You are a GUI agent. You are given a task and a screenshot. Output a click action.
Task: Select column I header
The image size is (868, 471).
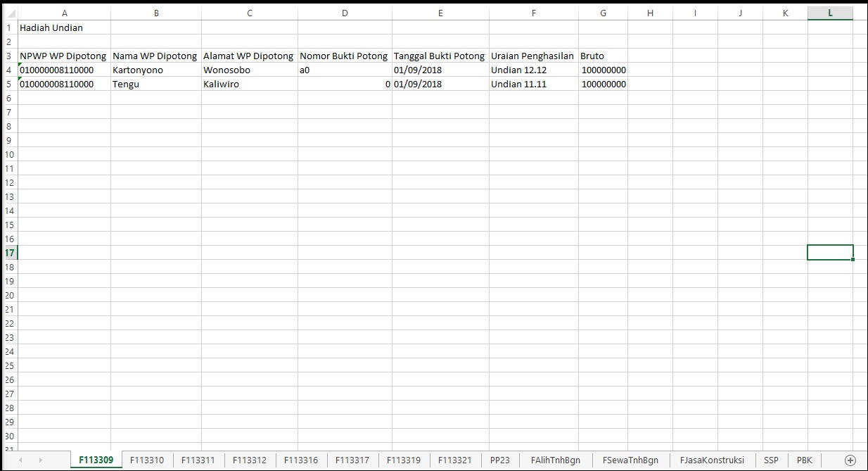(695, 13)
